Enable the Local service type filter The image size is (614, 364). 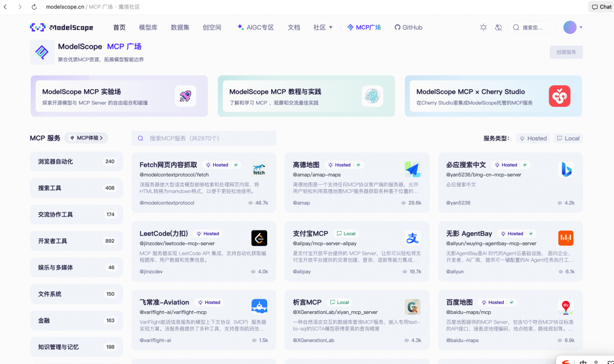point(567,138)
